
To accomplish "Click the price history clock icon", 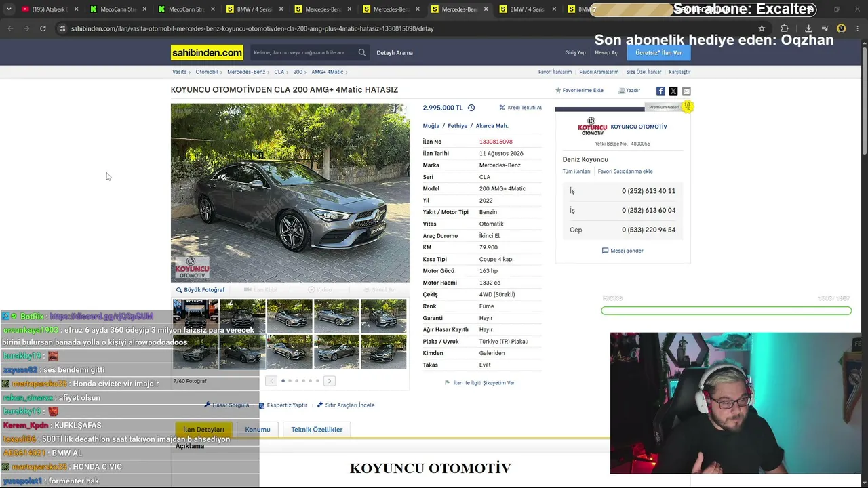I will tap(471, 108).
